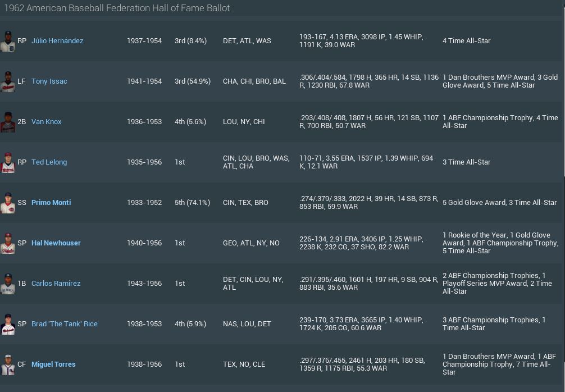Click Hal Newhouser player portrait icon
This screenshot has height=392, width=565.
tap(7, 243)
